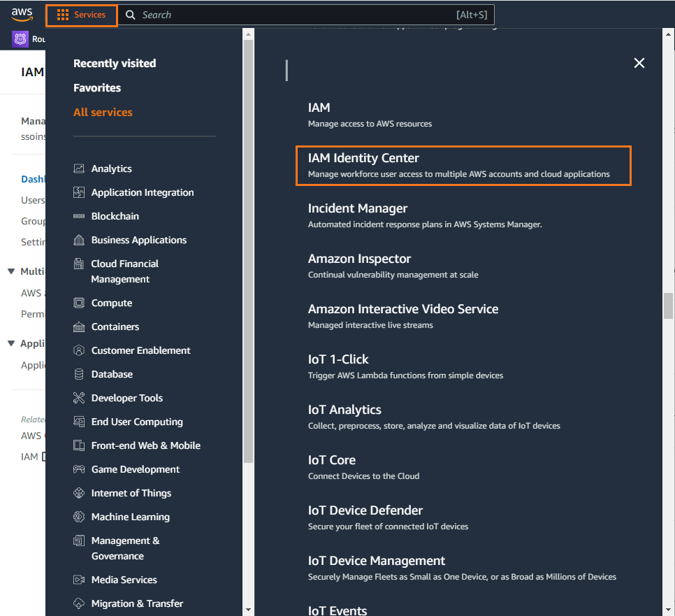Click the Database category icon

tap(79, 374)
